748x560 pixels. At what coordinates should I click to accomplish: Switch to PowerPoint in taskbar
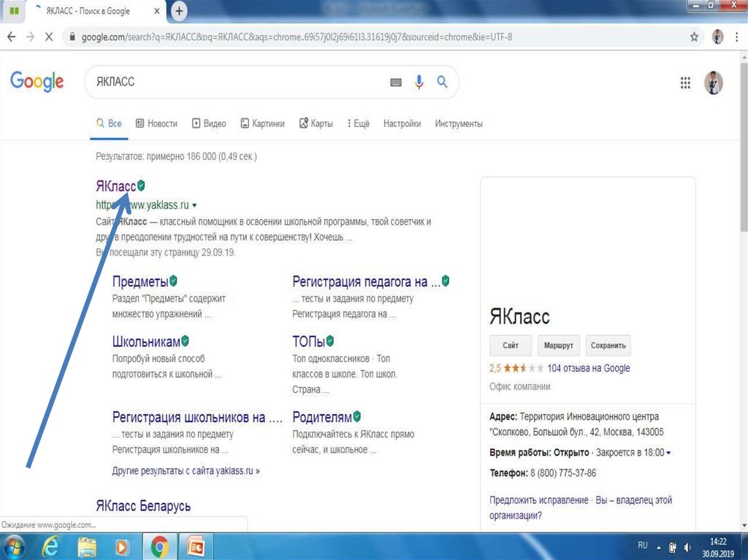(x=195, y=547)
